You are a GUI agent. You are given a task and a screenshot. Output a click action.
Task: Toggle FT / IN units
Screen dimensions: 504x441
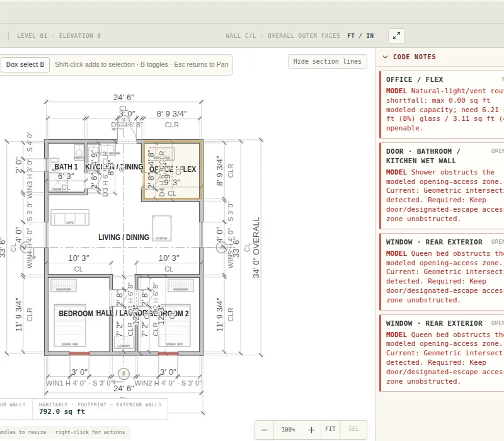tap(360, 36)
